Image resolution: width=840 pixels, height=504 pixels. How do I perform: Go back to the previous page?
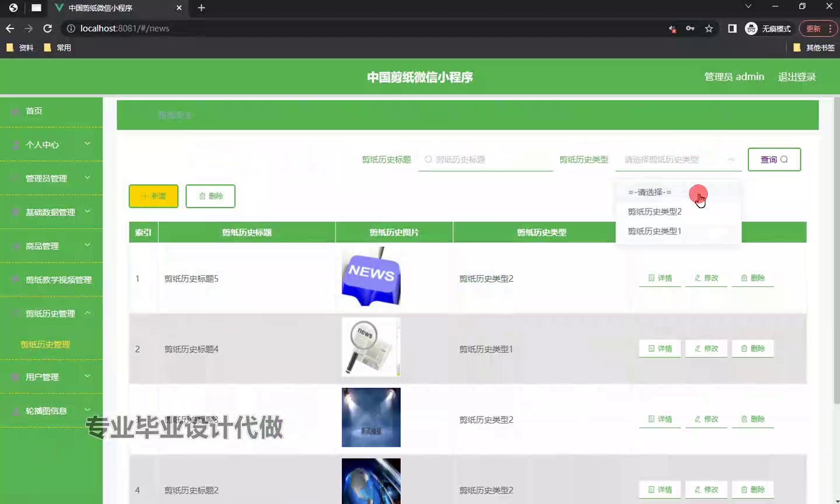(x=10, y=28)
